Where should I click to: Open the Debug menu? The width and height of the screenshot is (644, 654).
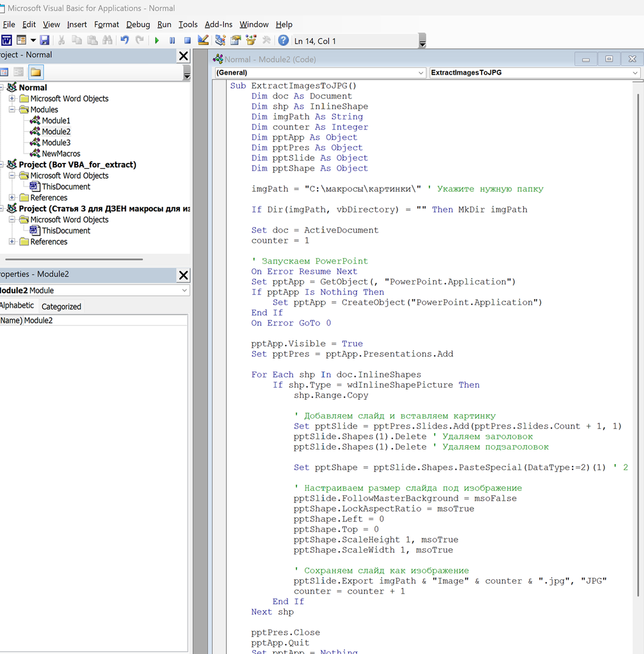pos(138,25)
